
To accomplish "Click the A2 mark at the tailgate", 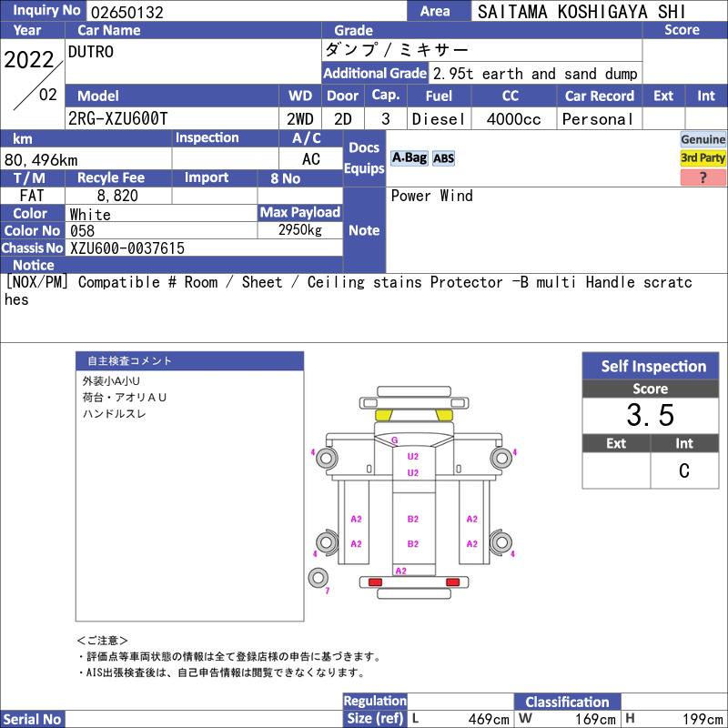I will pyautogui.click(x=400, y=571).
